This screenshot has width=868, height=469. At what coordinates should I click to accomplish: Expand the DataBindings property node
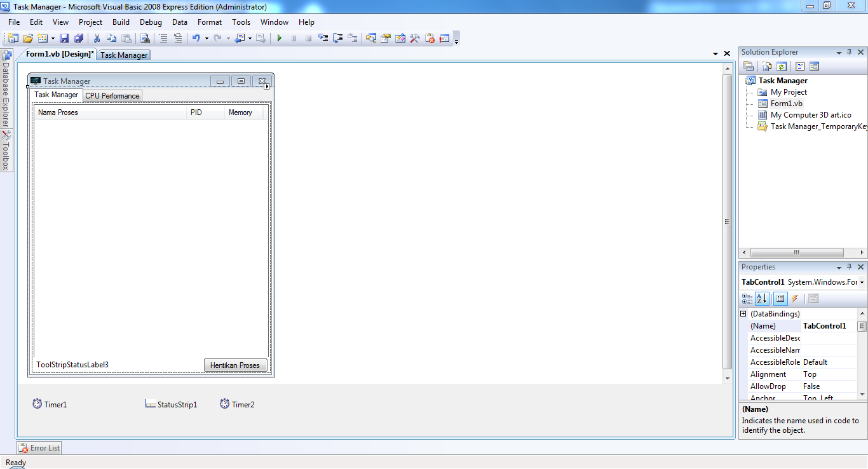(x=743, y=314)
